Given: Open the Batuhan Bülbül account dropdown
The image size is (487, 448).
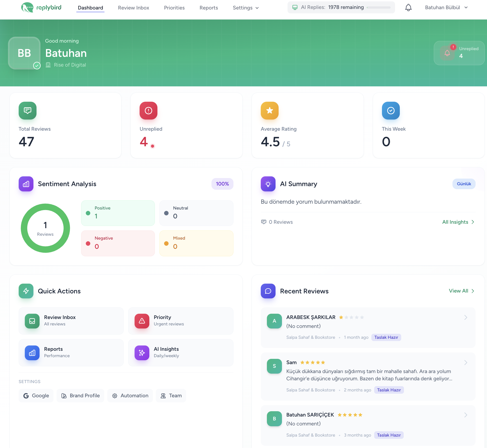Looking at the screenshot, I should tap(446, 8).
